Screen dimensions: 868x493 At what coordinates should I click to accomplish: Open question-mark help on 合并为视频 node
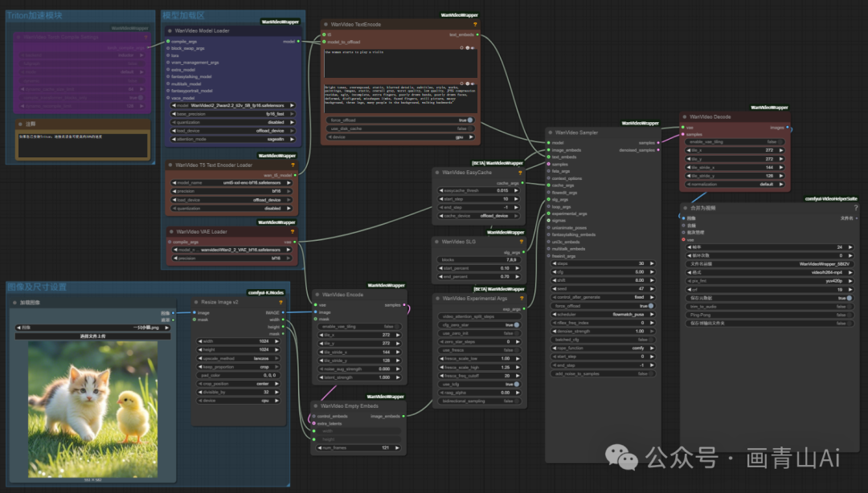coord(856,208)
